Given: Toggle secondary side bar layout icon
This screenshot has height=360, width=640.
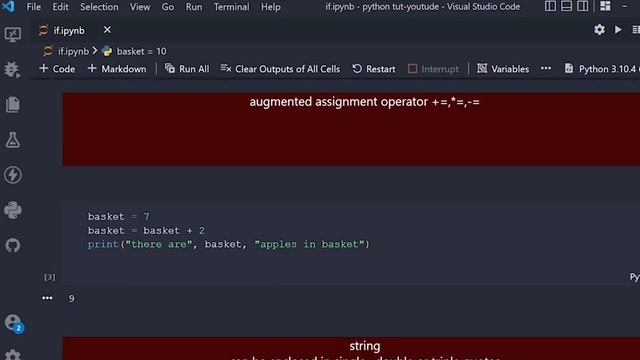Looking at the screenshot, I should click(583, 6).
